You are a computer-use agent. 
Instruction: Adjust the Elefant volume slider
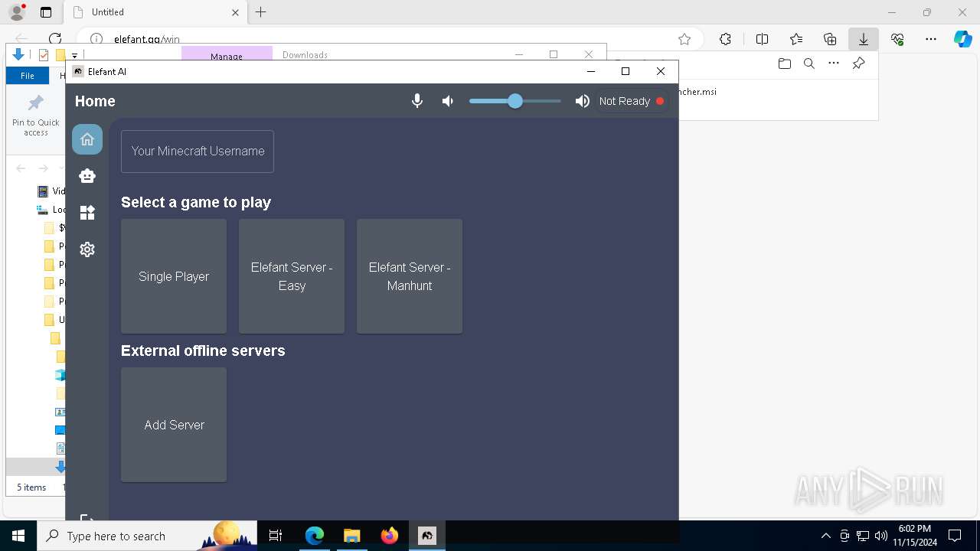pyautogui.click(x=514, y=101)
